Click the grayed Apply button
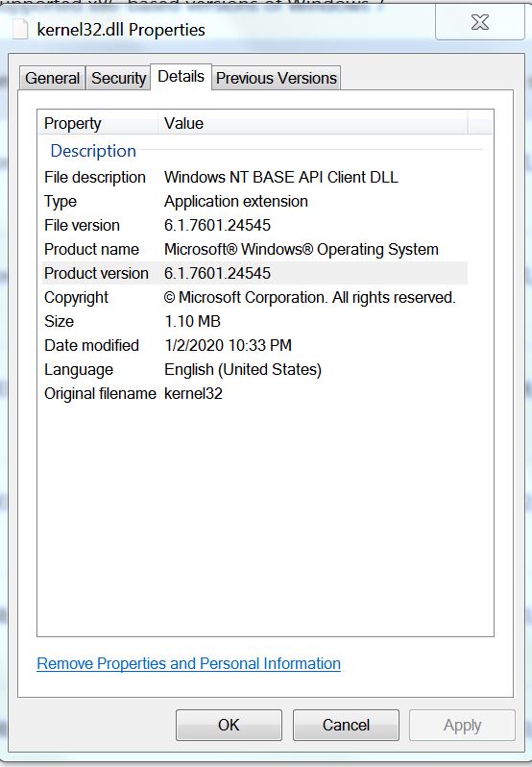 pos(462,725)
